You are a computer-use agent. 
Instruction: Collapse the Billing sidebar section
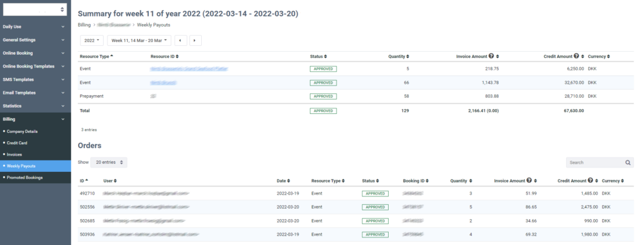pos(35,119)
